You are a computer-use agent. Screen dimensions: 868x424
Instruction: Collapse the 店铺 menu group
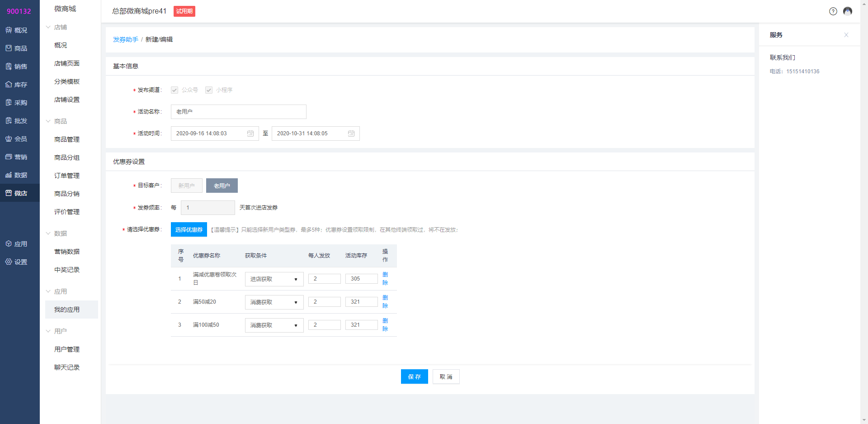point(60,27)
